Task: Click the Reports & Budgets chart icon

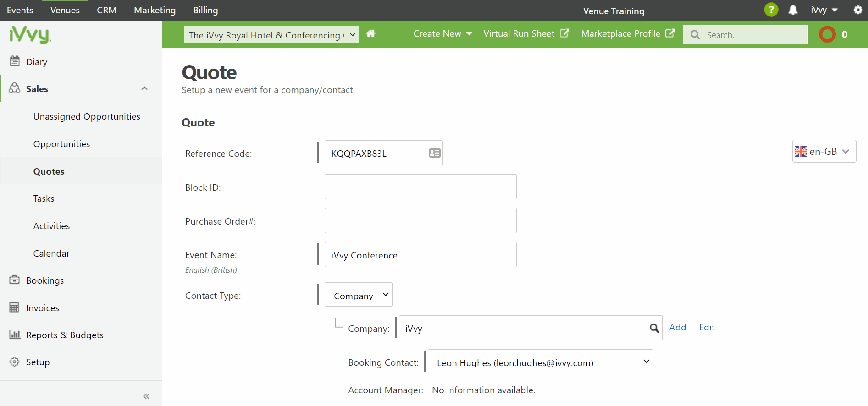Action: 15,335
